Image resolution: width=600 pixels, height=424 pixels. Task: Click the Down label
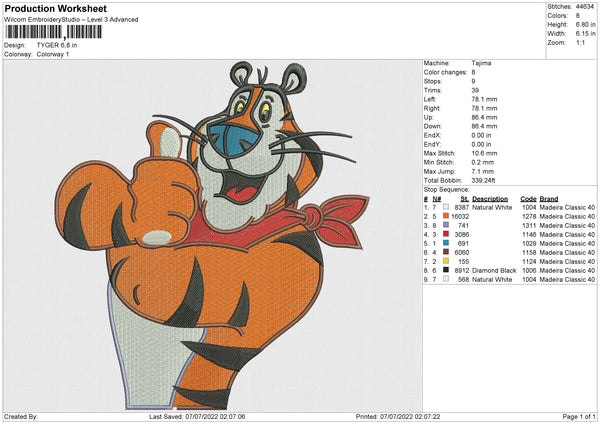433,126
